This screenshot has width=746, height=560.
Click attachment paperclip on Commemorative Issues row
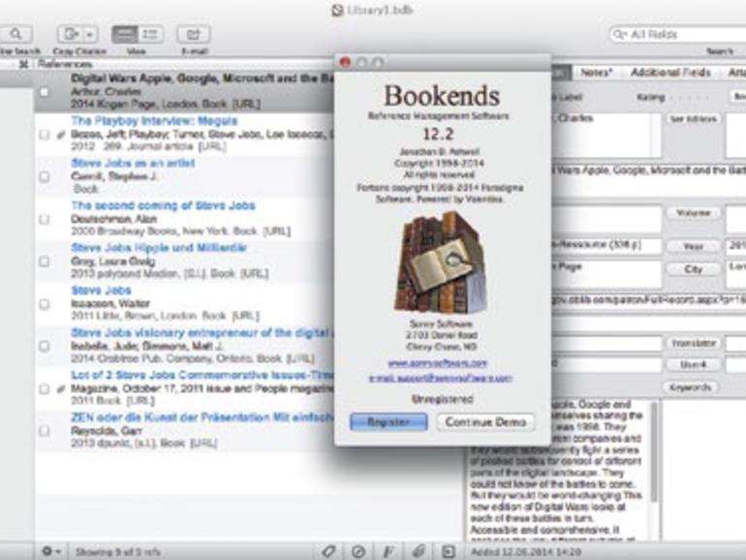[x=60, y=389]
